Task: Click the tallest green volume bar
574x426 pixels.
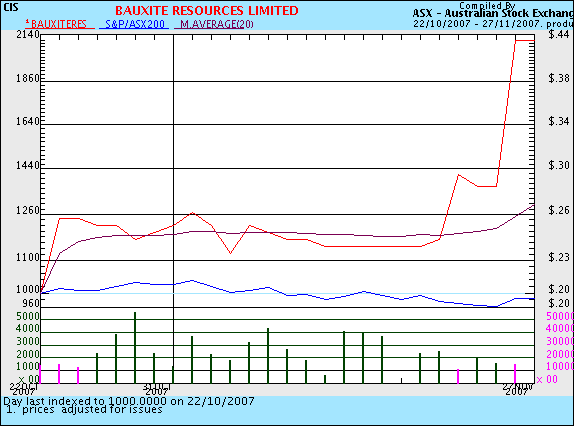Action: click(135, 348)
